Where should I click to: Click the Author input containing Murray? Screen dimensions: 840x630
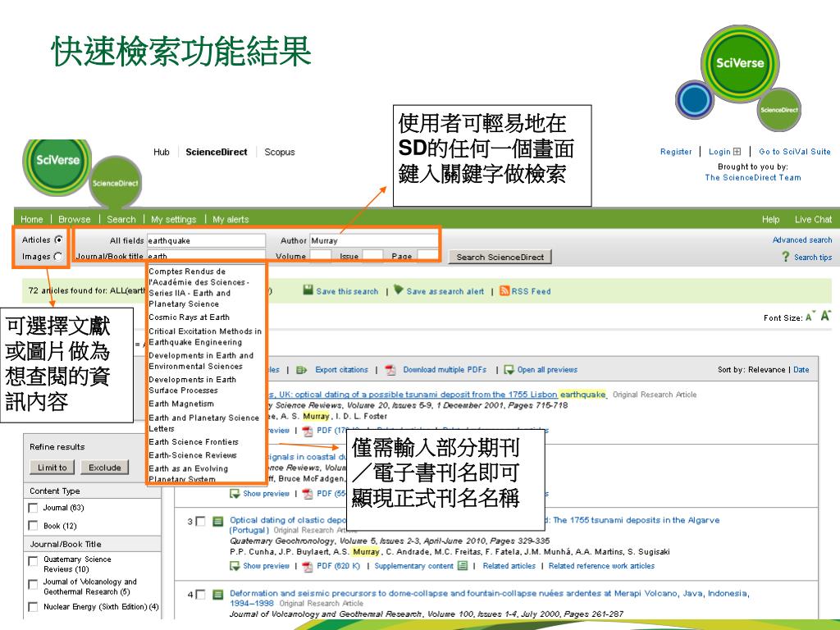373,240
